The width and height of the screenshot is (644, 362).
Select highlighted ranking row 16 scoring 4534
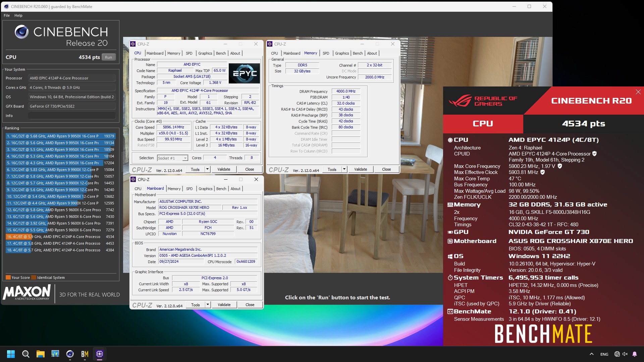click(x=60, y=237)
